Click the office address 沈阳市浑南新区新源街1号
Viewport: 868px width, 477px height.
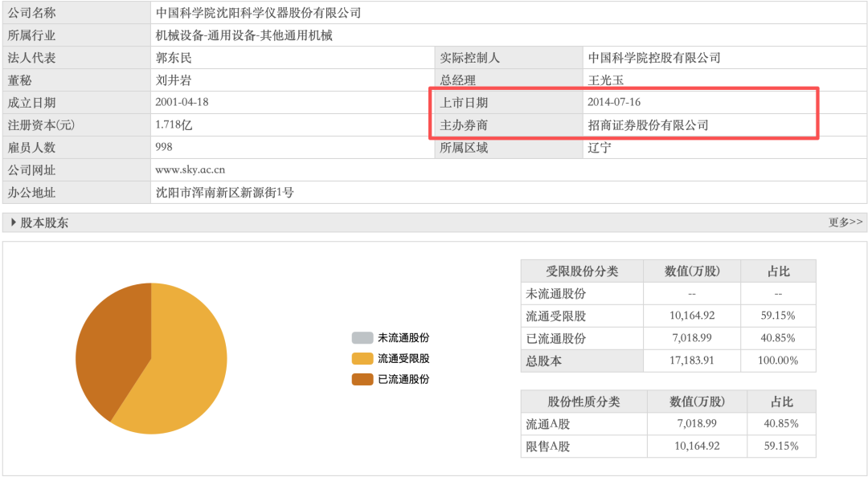pos(224,193)
